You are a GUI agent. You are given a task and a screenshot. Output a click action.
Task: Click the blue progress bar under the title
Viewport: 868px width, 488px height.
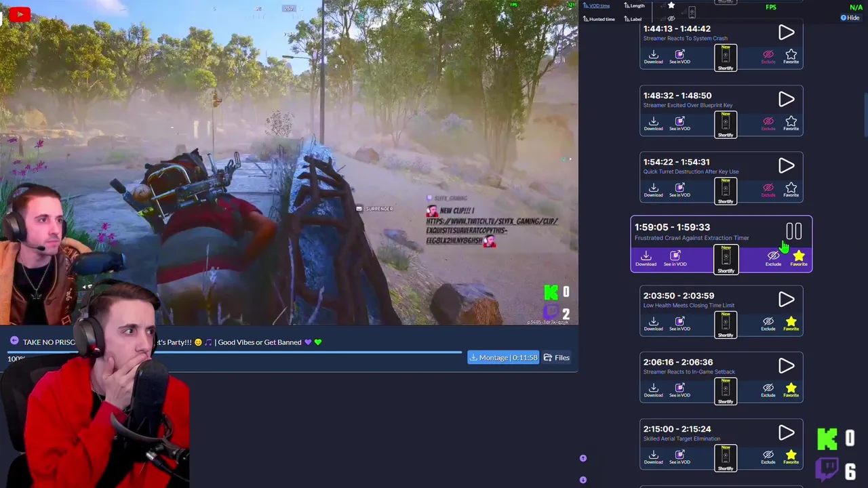tap(234, 352)
